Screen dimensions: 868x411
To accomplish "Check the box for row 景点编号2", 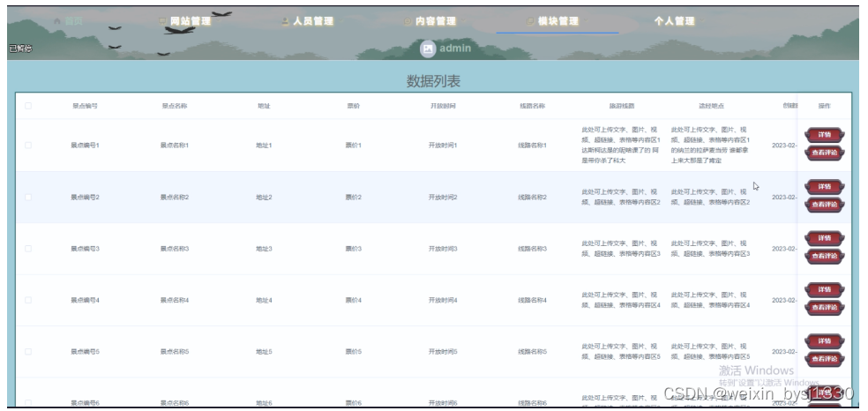I will click(28, 197).
